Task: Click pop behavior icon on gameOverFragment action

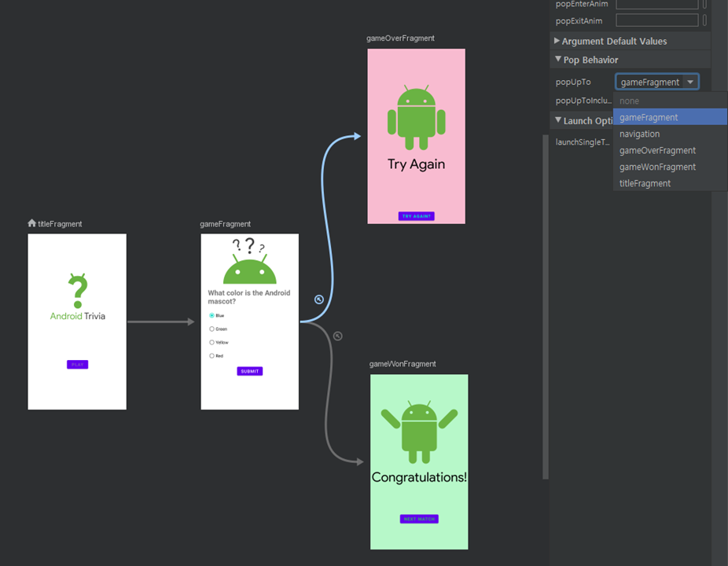Action: click(x=319, y=300)
